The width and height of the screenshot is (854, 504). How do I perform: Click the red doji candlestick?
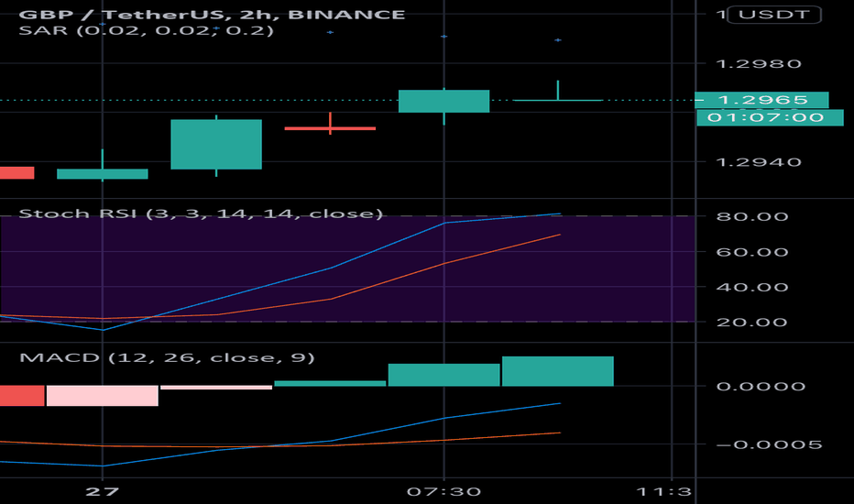coord(330,128)
